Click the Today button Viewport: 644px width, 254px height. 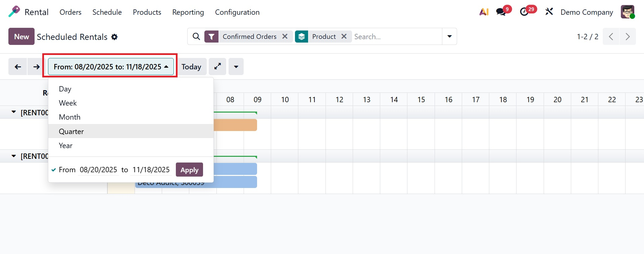[191, 67]
